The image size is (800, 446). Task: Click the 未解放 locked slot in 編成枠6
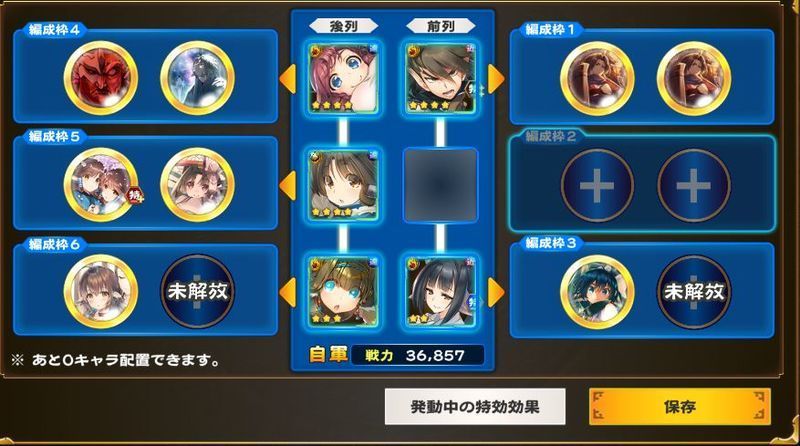tap(197, 291)
